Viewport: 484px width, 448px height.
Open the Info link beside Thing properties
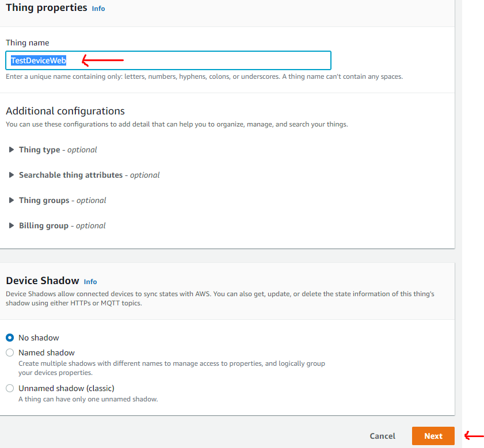pos(98,9)
